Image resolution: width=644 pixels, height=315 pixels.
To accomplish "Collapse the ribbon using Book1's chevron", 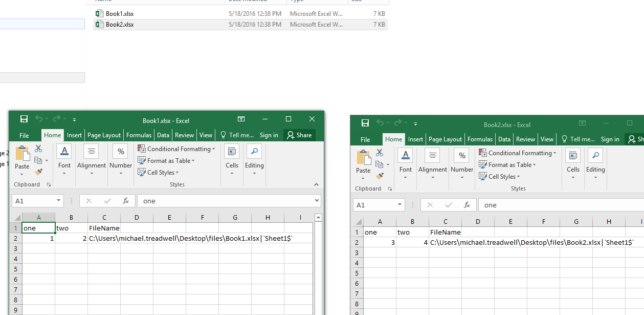I will point(316,184).
